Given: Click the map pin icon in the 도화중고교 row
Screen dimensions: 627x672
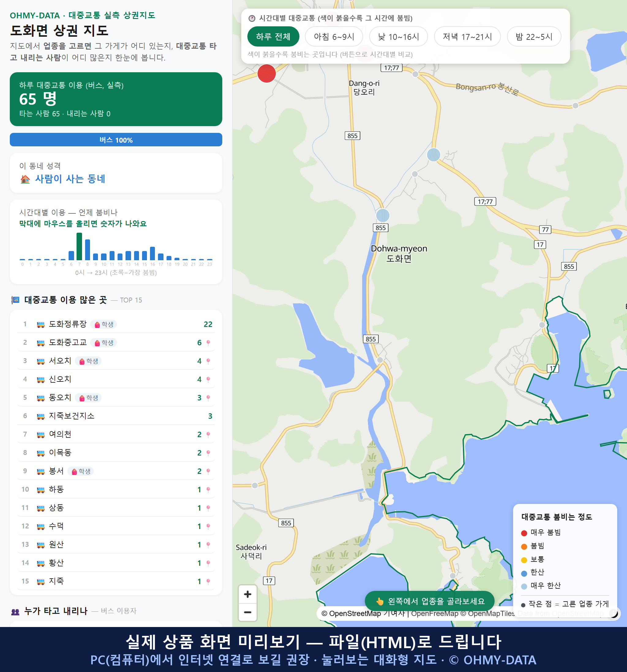Looking at the screenshot, I should pyautogui.click(x=208, y=343).
